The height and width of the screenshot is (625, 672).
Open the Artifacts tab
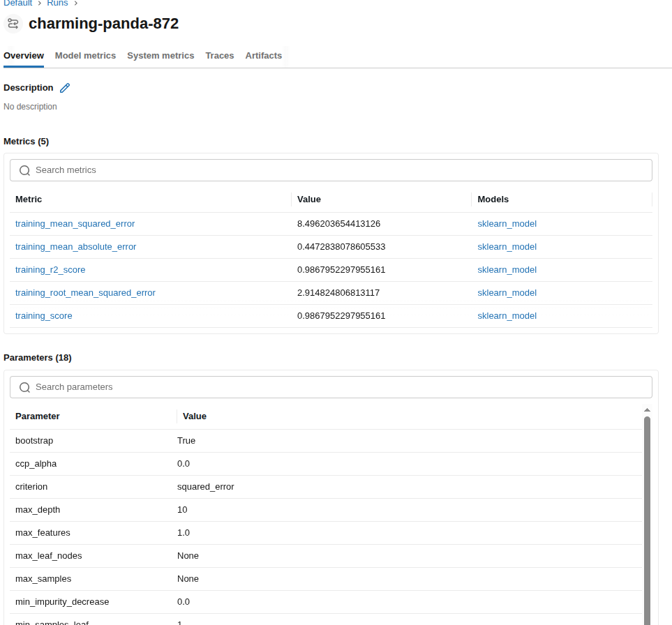[x=264, y=56]
